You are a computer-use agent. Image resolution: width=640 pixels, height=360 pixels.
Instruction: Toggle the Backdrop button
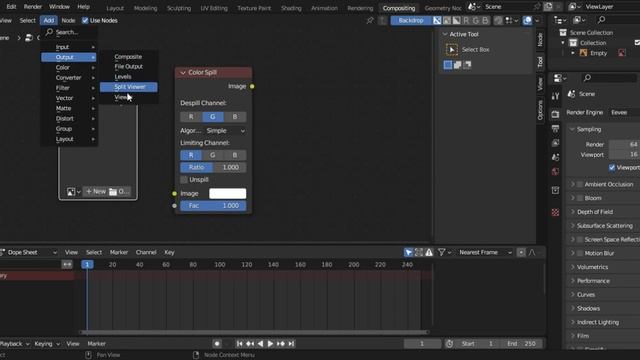coord(411,20)
